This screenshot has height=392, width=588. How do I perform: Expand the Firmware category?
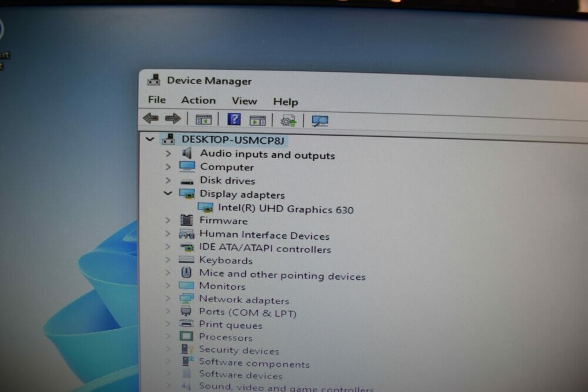pyautogui.click(x=168, y=220)
